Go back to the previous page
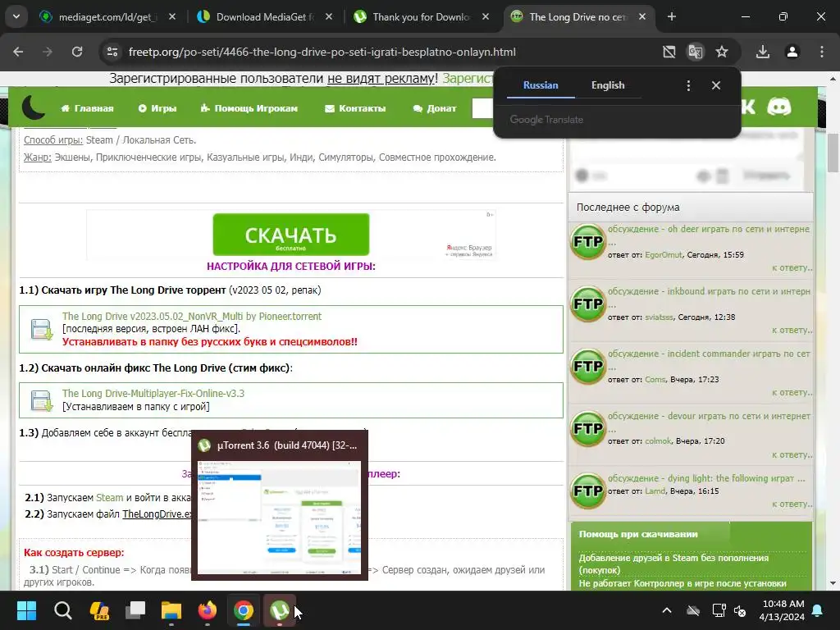Image resolution: width=840 pixels, height=630 pixels. tap(18, 52)
